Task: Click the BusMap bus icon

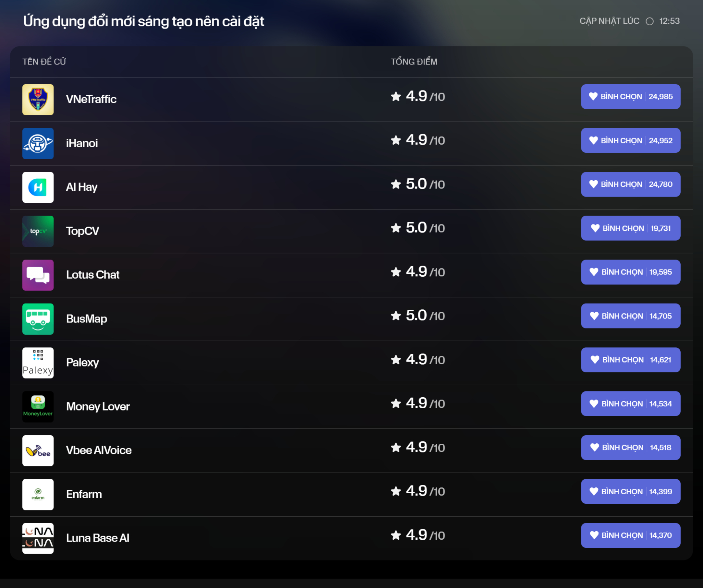Action: [x=38, y=319]
